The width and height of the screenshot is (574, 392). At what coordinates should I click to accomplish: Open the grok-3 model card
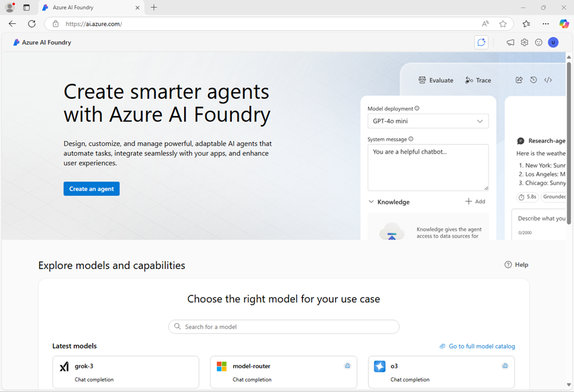click(x=126, y=372)
